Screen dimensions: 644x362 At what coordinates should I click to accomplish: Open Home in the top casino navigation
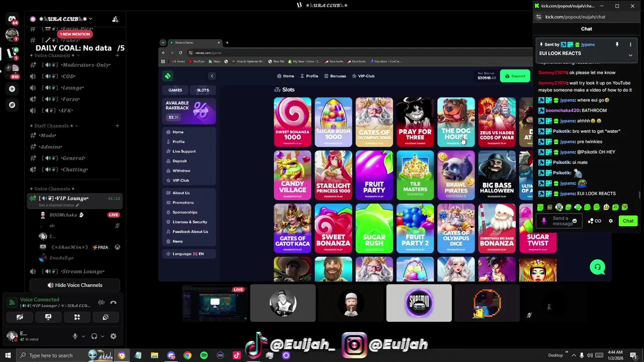click(285, 76)
